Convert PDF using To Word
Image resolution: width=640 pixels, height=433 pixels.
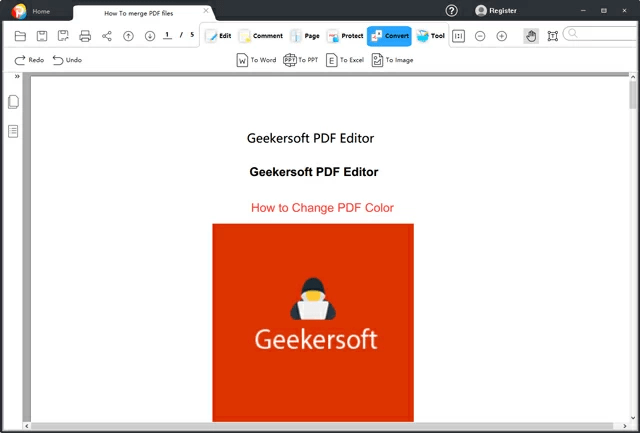(256, 60)
